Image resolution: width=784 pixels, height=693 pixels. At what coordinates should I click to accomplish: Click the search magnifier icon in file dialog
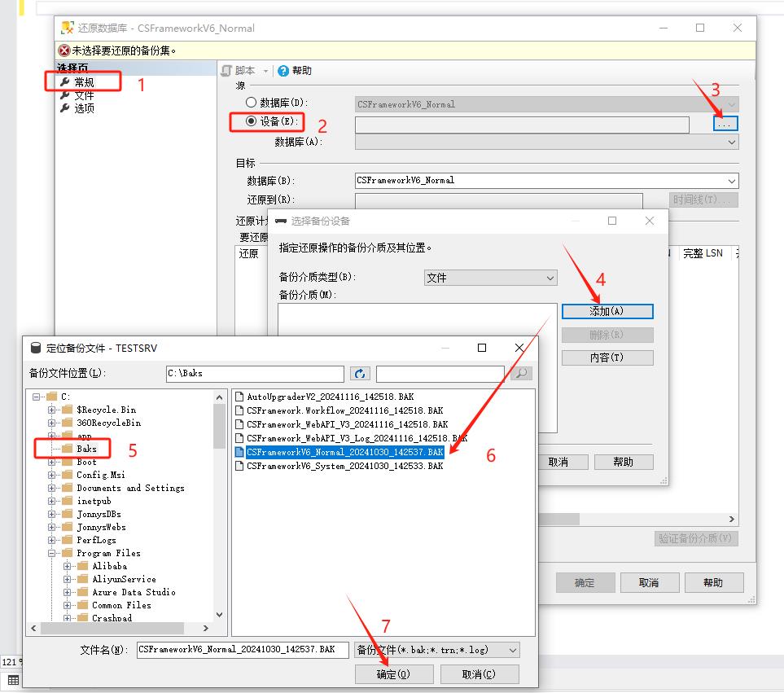point(522,374)
